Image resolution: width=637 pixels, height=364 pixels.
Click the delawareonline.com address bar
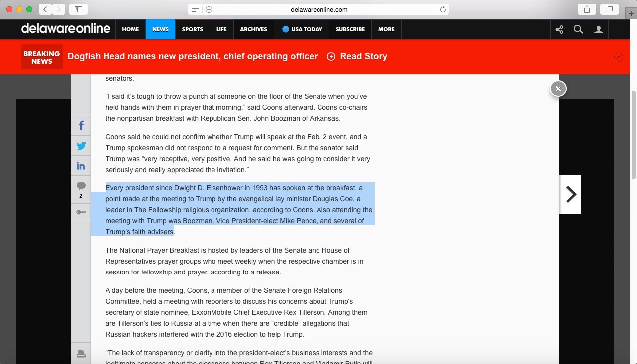(318, 9)
